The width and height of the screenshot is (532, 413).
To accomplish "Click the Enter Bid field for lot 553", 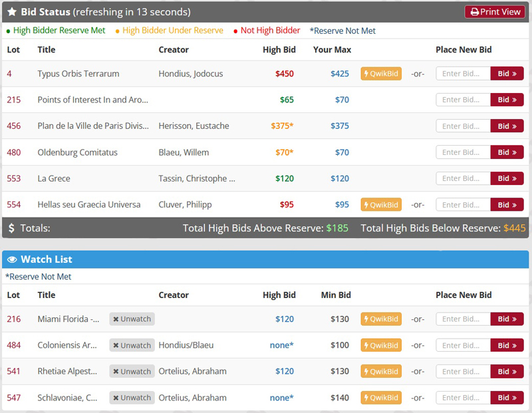I will click(x=463, y=178).
